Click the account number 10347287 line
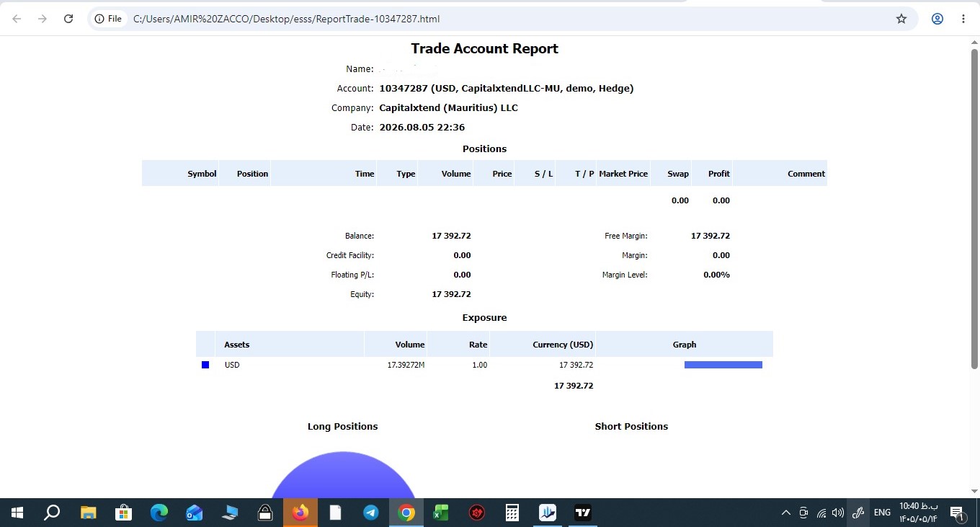 pyautogui.click(x=507, y=89)
